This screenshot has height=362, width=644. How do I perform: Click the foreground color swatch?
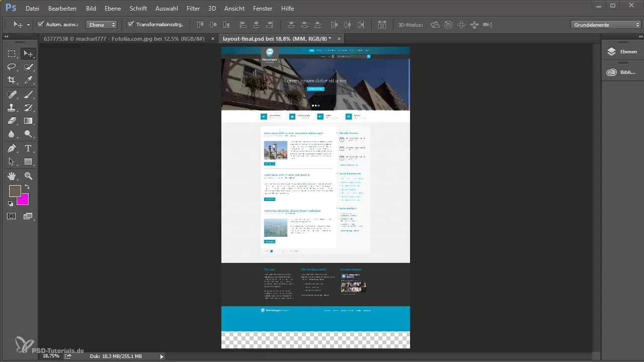(x=15, y=191)
